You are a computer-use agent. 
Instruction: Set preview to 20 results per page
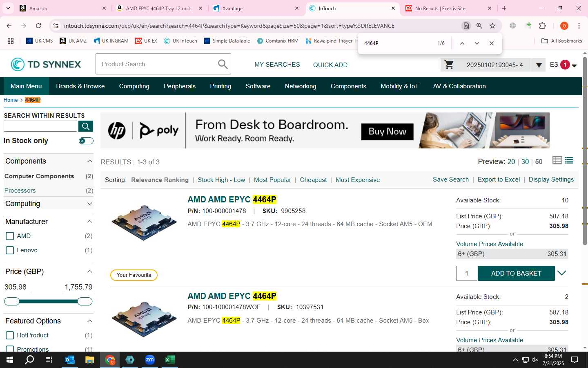511,162
